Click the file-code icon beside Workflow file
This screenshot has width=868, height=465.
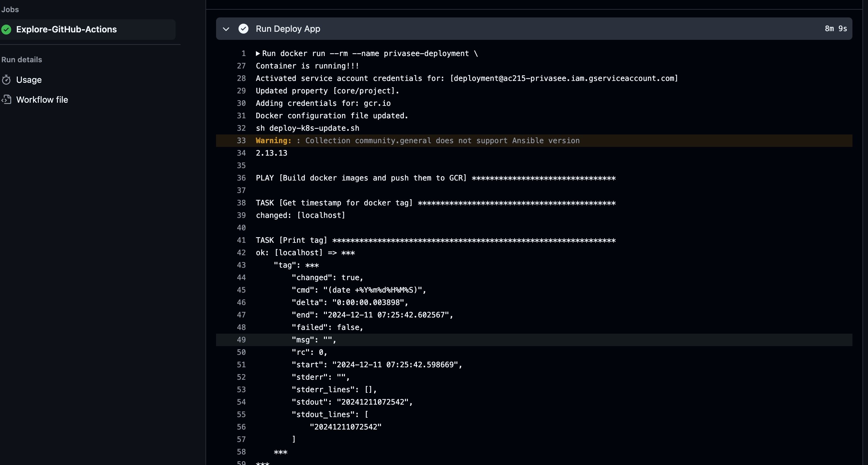point(7,100)
